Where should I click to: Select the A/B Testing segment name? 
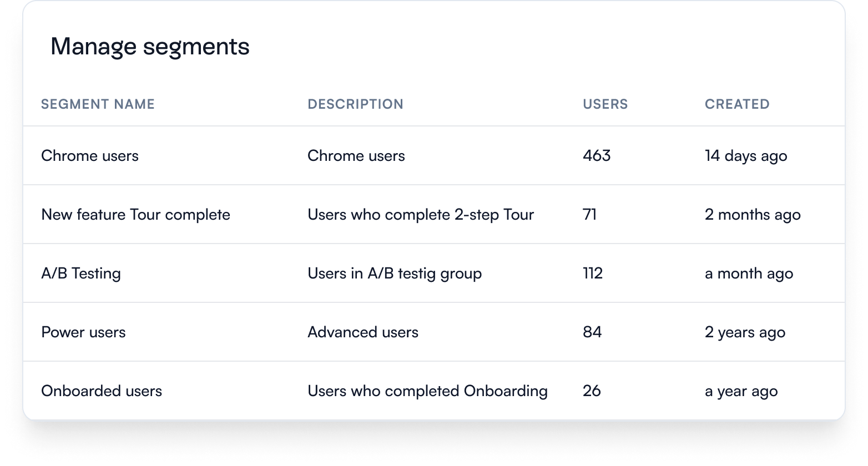tap(81, 273)
